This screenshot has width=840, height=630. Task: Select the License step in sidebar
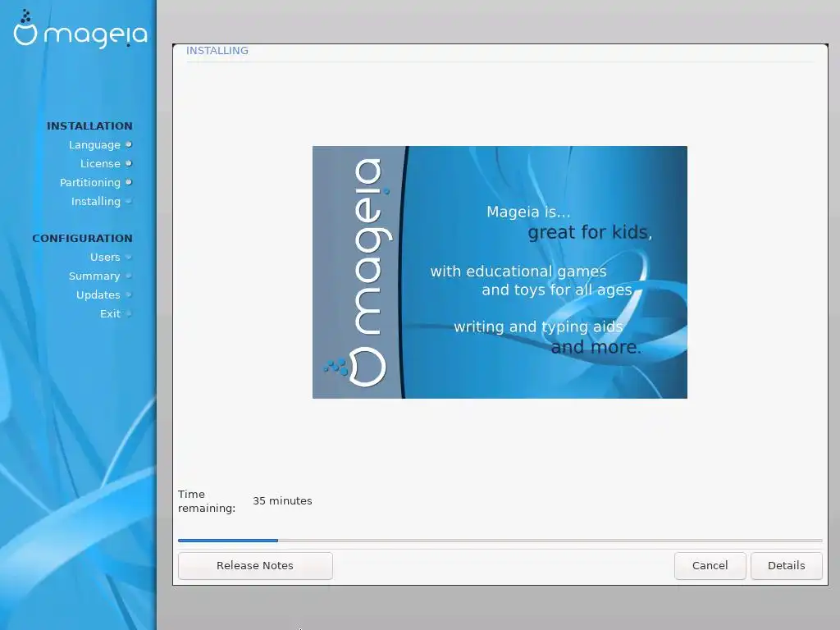pos(100,164)
